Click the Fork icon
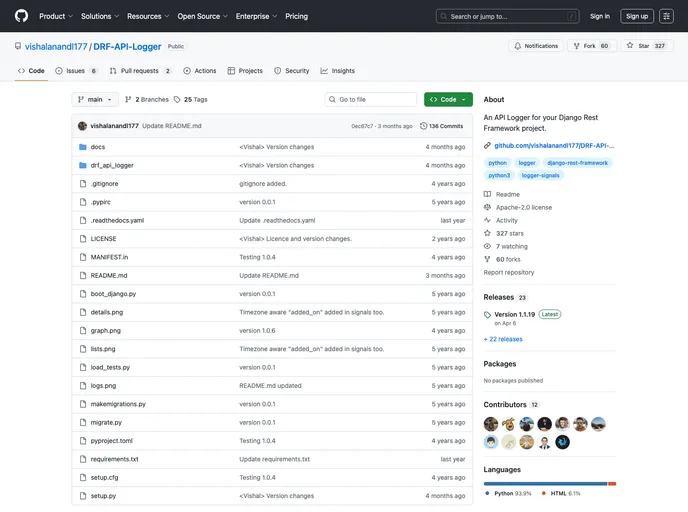This screenshot has width=688, height=512. click(577, 46)
